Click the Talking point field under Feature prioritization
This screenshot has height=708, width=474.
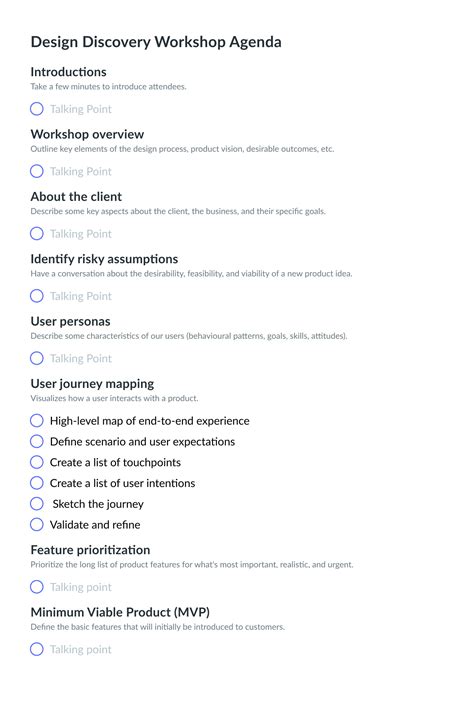tap(81, 587)
